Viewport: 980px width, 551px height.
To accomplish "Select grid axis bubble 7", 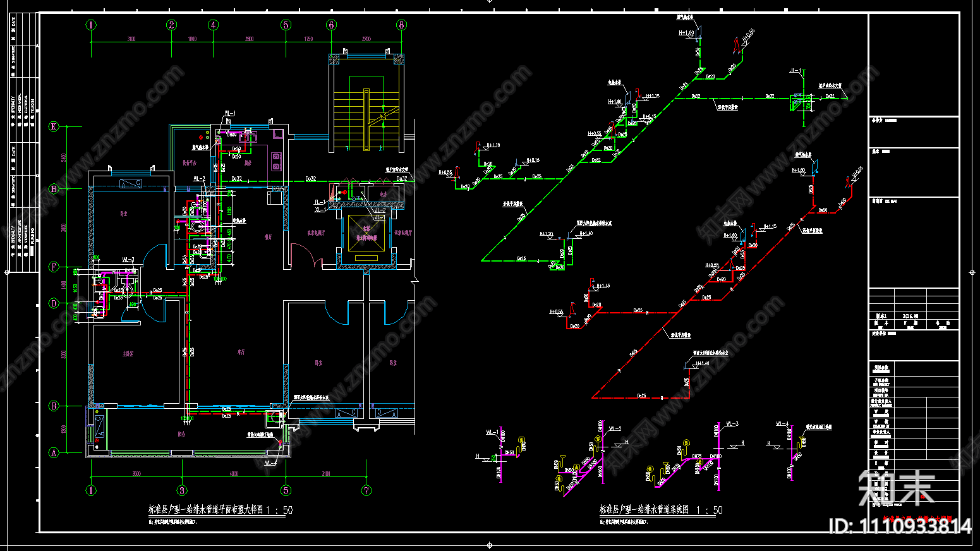I will pyautogui.click(x=366, y=490).
